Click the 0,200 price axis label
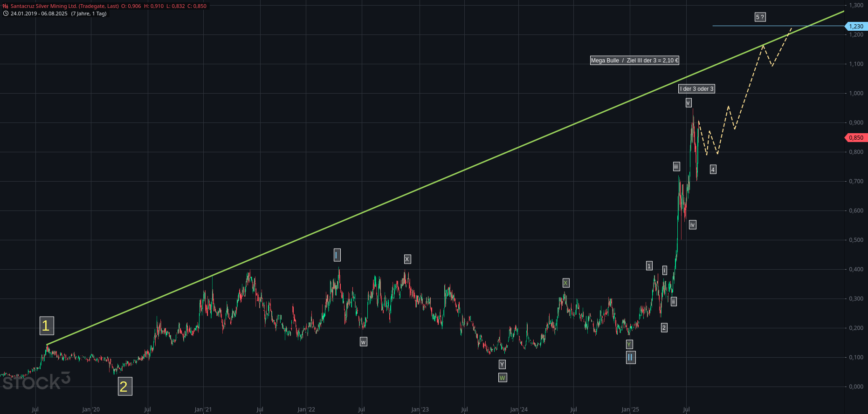868x414 pixels. 856,328
